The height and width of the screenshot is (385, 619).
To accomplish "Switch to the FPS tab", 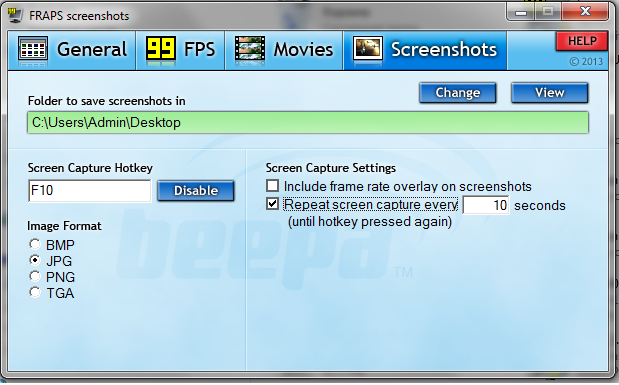I will point(180,51).
